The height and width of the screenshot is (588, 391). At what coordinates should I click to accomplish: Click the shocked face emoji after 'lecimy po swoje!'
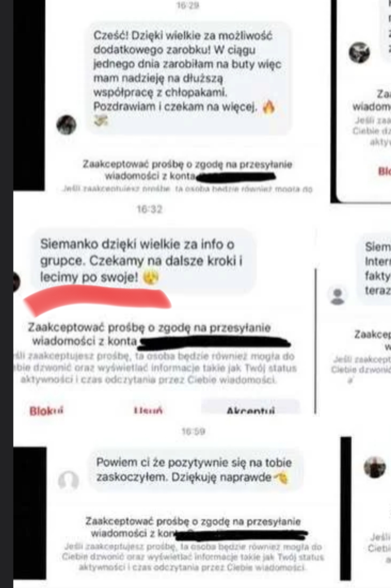coord(150,278)
